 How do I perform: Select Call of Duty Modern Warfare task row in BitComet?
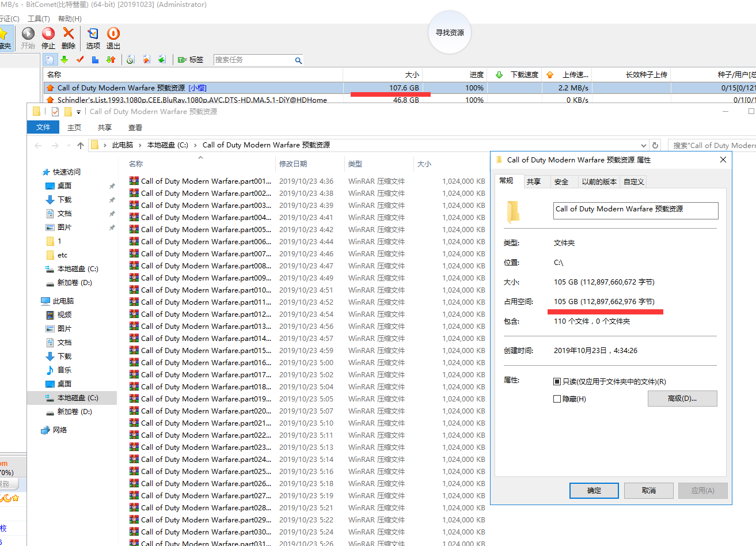point(401,88)
